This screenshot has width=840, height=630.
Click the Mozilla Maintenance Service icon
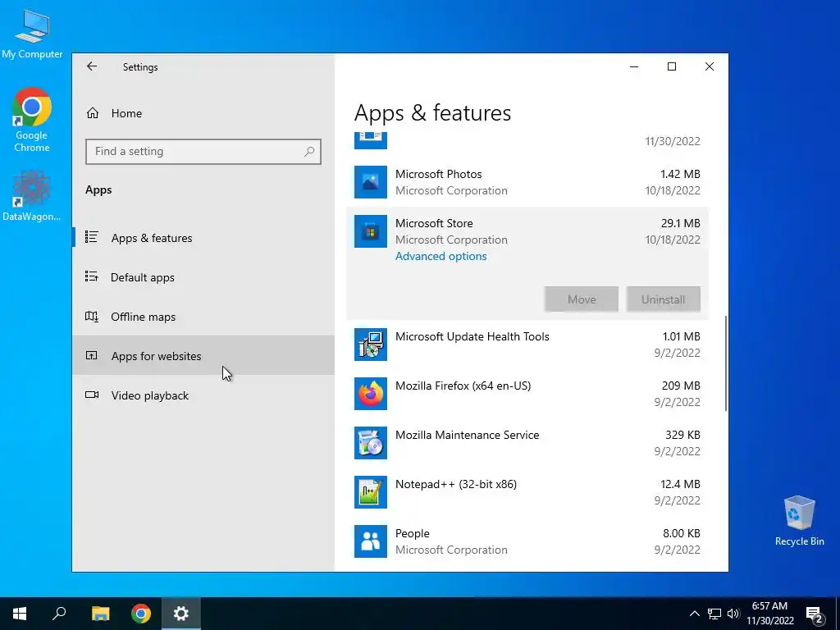coord(371,443)
